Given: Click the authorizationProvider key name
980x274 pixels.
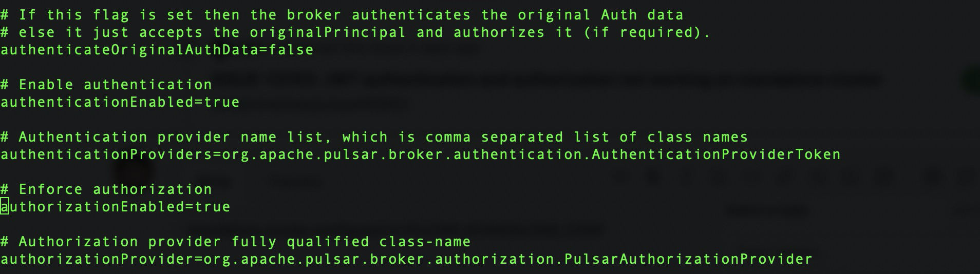Looking at the screenshot, I should (97, 260).
